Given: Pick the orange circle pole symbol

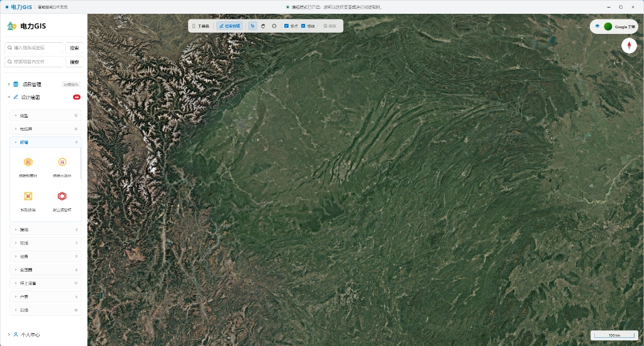Looking at the screenshot, I should point(62,162).
